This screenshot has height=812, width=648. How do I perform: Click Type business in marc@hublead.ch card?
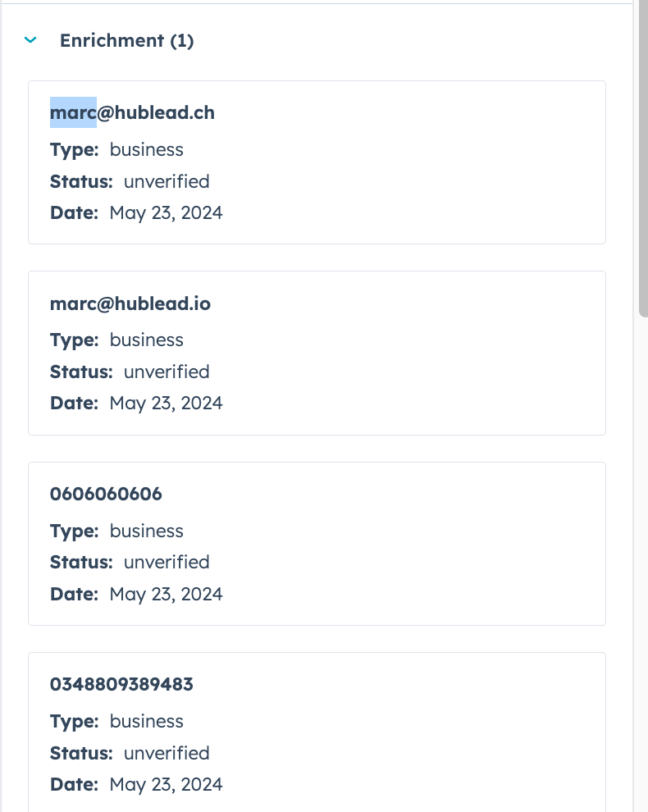(x=116, y=149)
